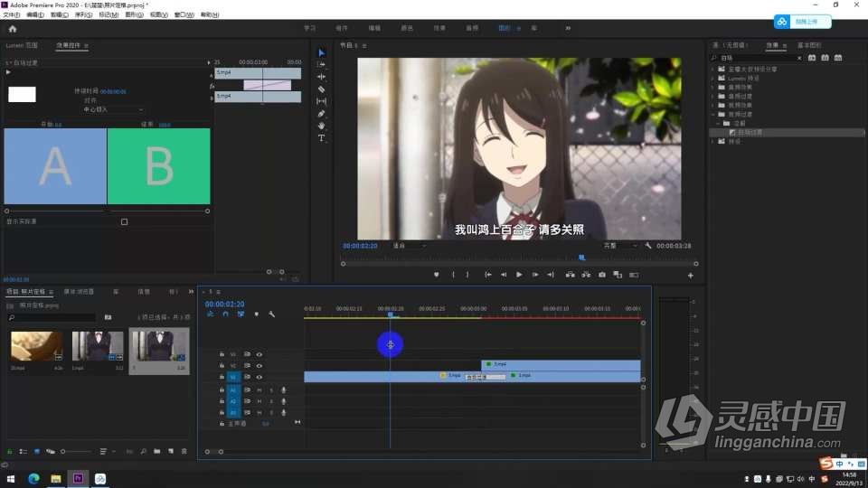868x488 pixels.
Task: Add a marker in Program monitor
Action: click(x=436, y=275)
